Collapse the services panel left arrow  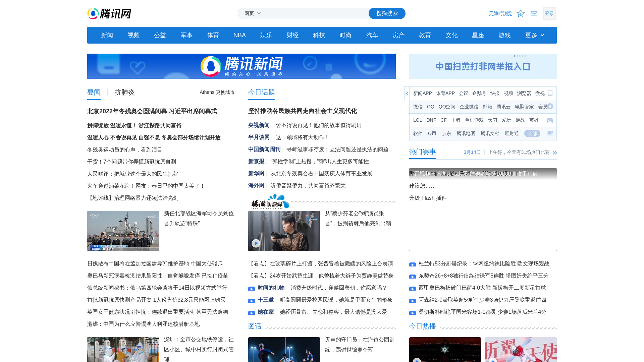[x=407, y=94]
